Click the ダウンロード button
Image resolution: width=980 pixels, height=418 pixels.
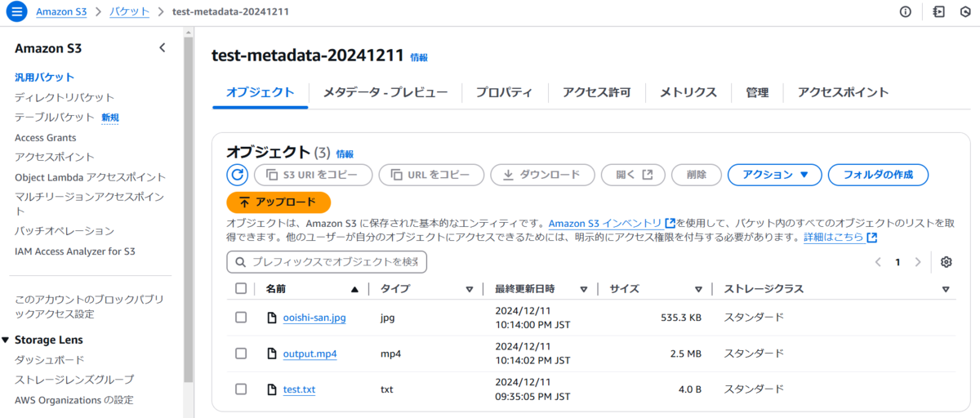coord(542,175)
